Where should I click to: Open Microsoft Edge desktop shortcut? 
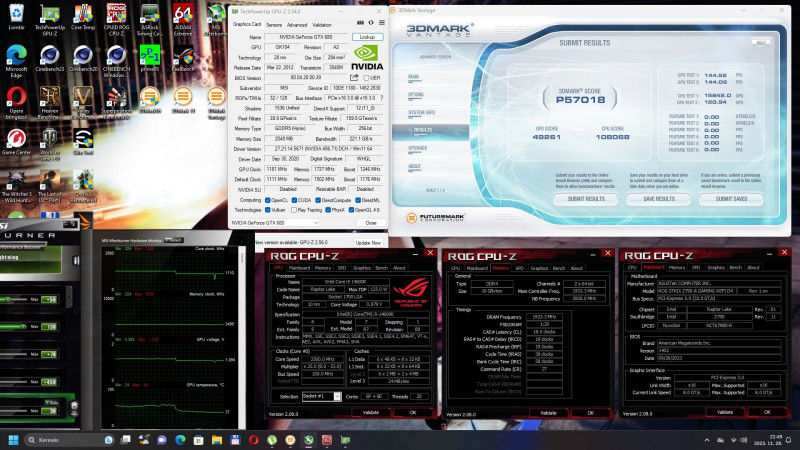16,61
